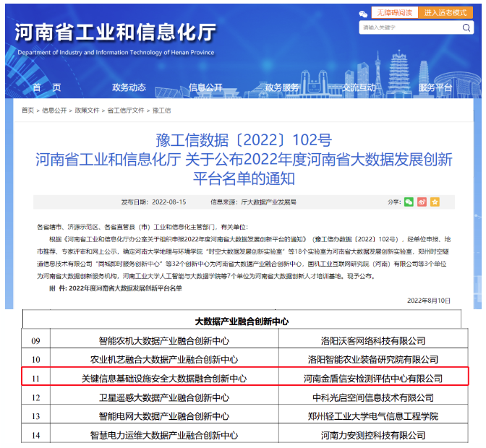Click cell 智能农机大数据产业融合创新中心
The height and width of the screenshot is (448, 486).
click(x=164, y=341)
